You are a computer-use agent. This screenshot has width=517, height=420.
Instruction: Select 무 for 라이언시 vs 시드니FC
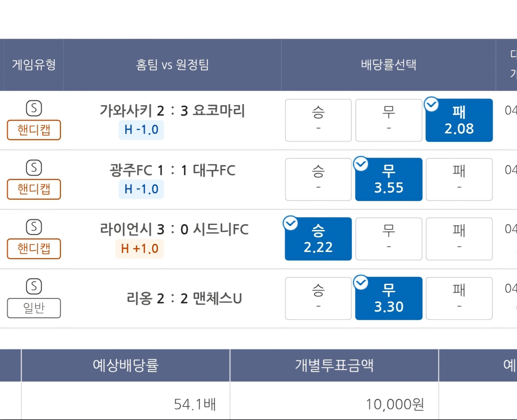coord(389,239)
